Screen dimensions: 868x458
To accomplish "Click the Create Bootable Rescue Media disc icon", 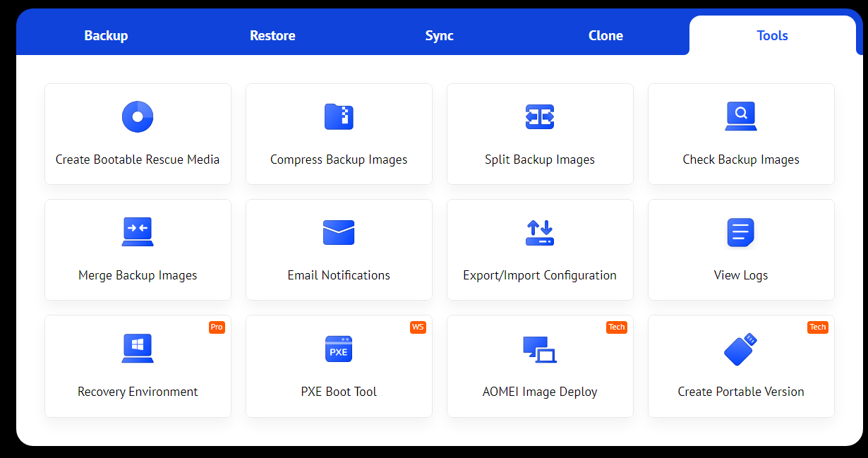I will 138,116.
